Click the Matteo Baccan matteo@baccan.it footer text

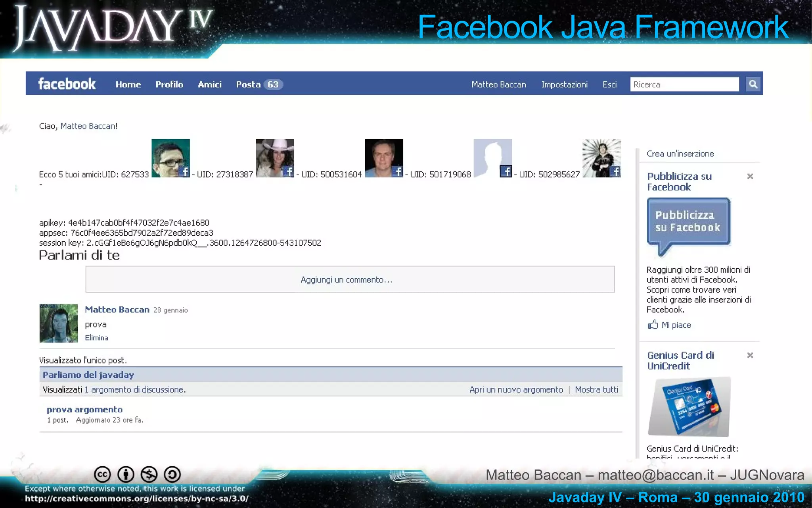645,475
